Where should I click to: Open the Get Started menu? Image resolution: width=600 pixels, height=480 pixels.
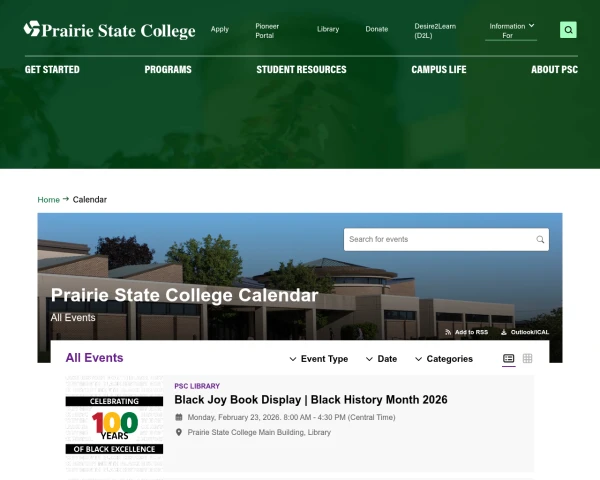pyautogui.click(x=52, y=70)
